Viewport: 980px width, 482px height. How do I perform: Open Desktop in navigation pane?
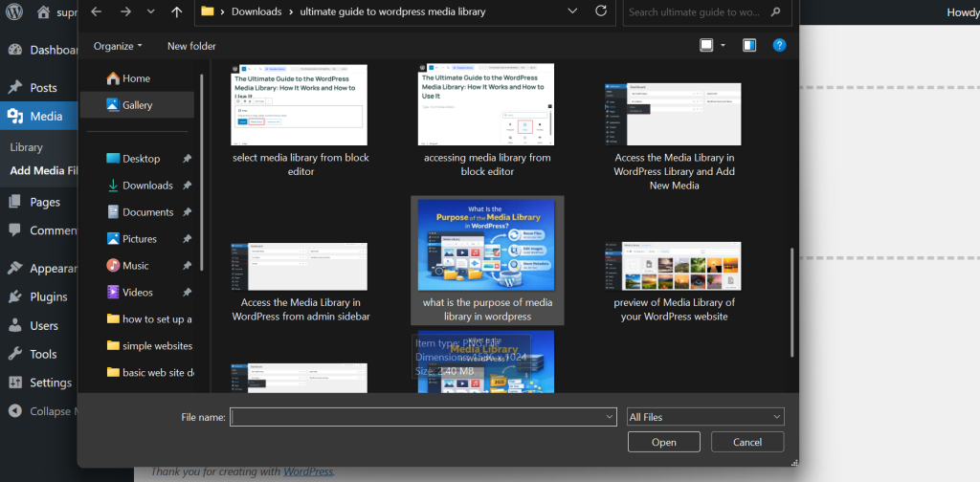(x=133, y=159)
